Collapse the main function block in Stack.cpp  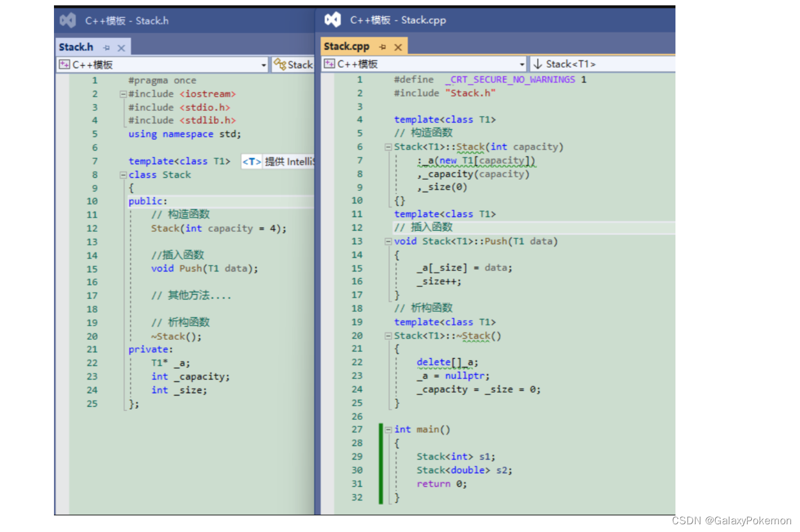click(388, 429)
